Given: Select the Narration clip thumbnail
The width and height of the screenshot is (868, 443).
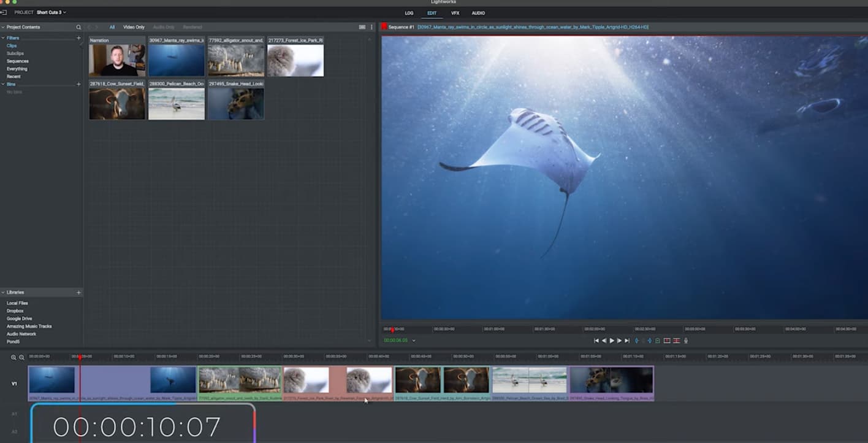Looking at the screenshot, I should pos(117,60).
